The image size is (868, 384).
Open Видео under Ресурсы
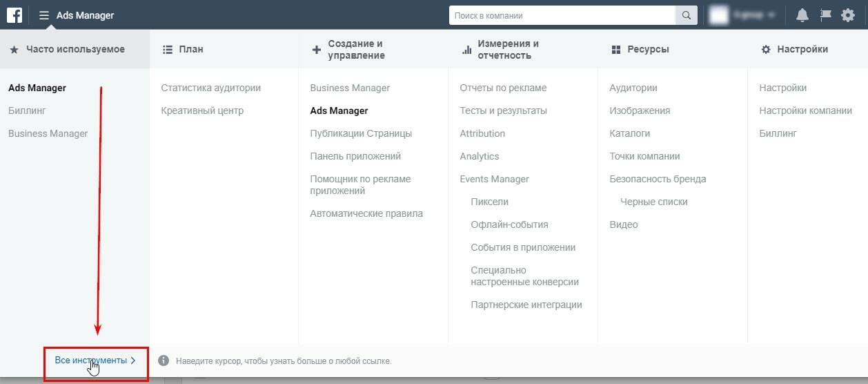point(624,224)
